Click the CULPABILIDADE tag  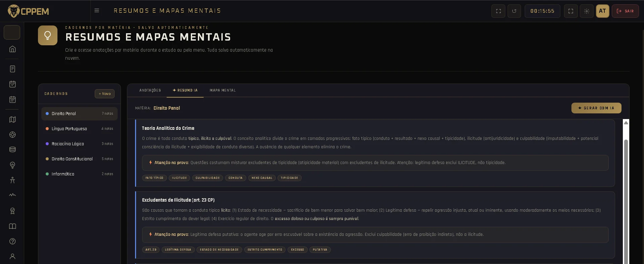(208, 178)
